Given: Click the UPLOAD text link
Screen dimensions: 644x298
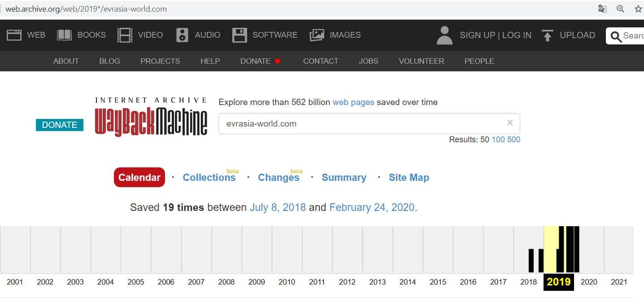Looking at the screenshot, I should tap(578, 35).
